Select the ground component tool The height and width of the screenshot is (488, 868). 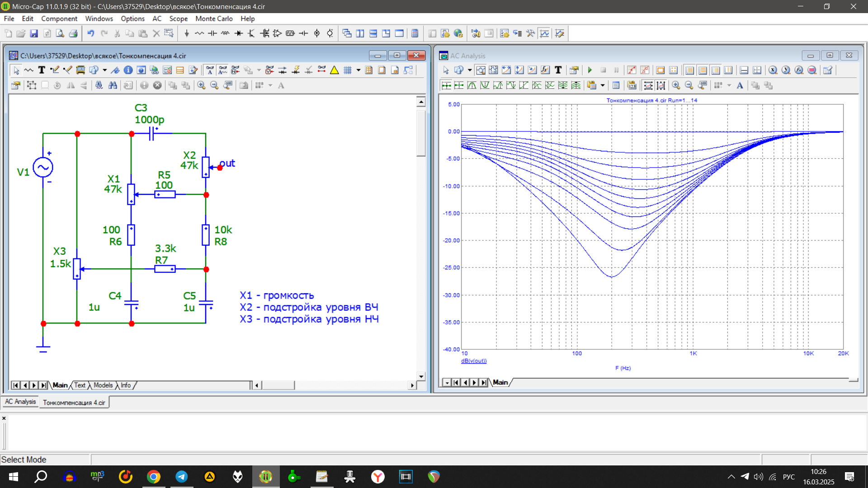point(187,33)
